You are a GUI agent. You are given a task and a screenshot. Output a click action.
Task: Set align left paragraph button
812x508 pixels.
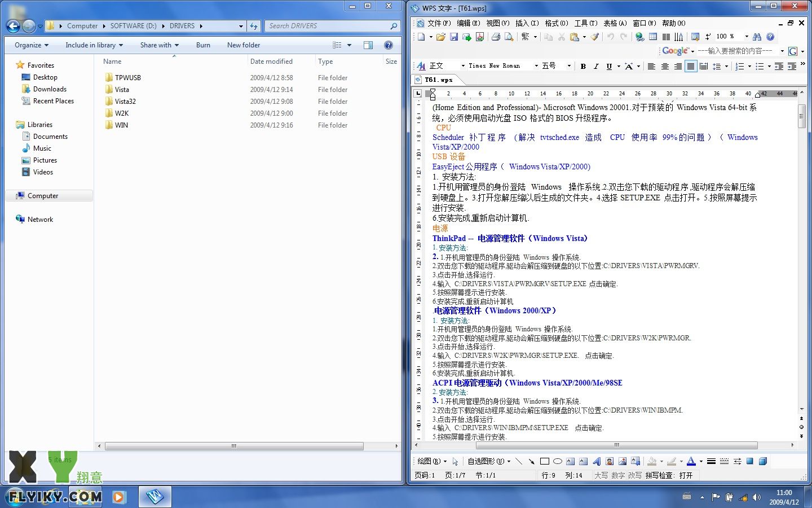pos(651,66)
